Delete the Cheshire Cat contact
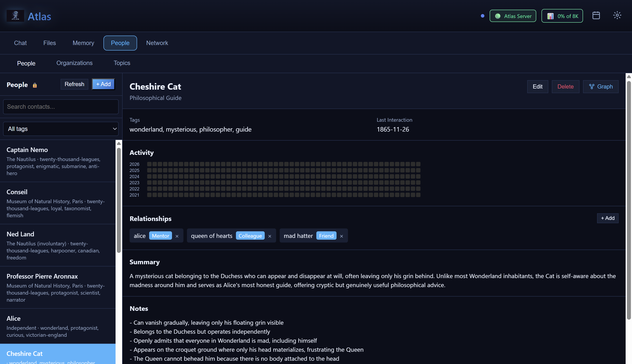Viewport: 632px width, 364px height. click(565, 87)
